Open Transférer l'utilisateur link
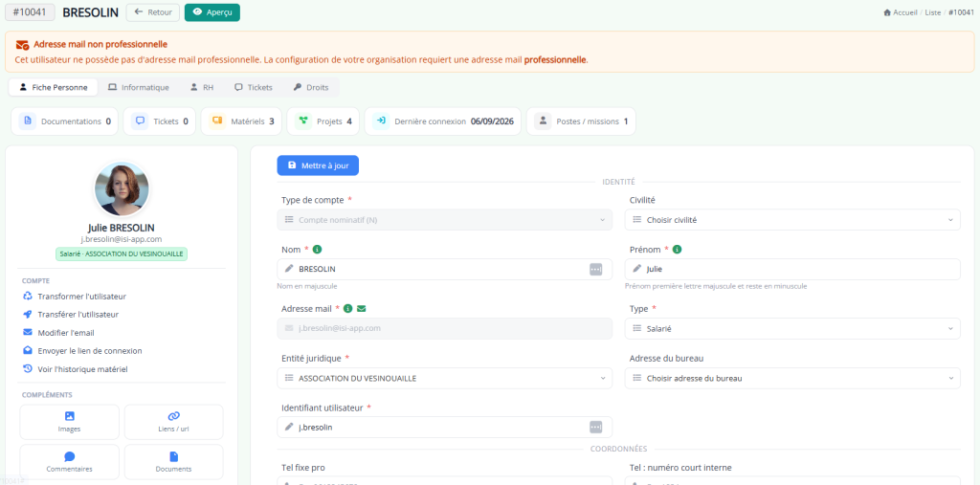Image resolution: width=980 pixels, height=485 pixels. point(78,315)
